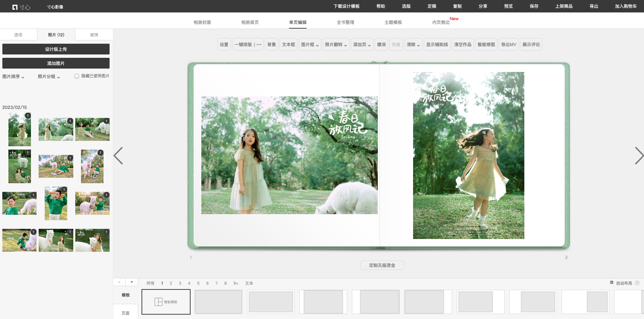The height and width of the screenshot is (319, 644).
Task: Click the 文本框 toolbar button
Action: 288,45
